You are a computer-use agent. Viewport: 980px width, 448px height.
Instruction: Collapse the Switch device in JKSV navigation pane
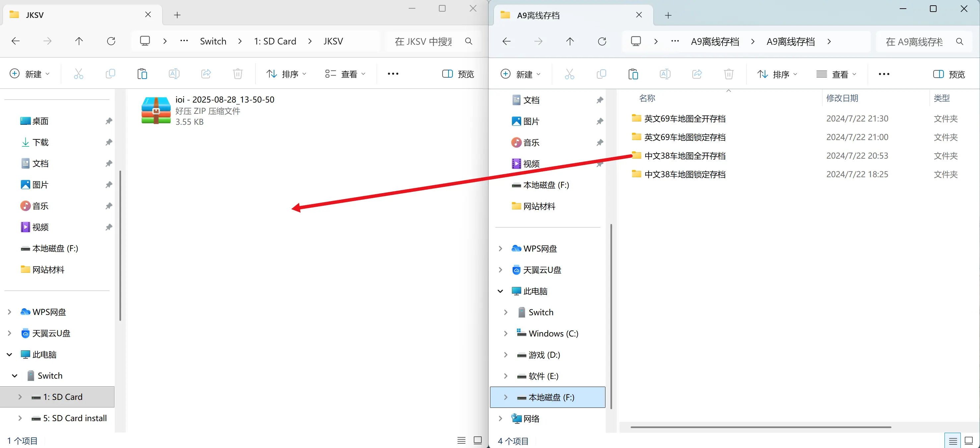15,376
